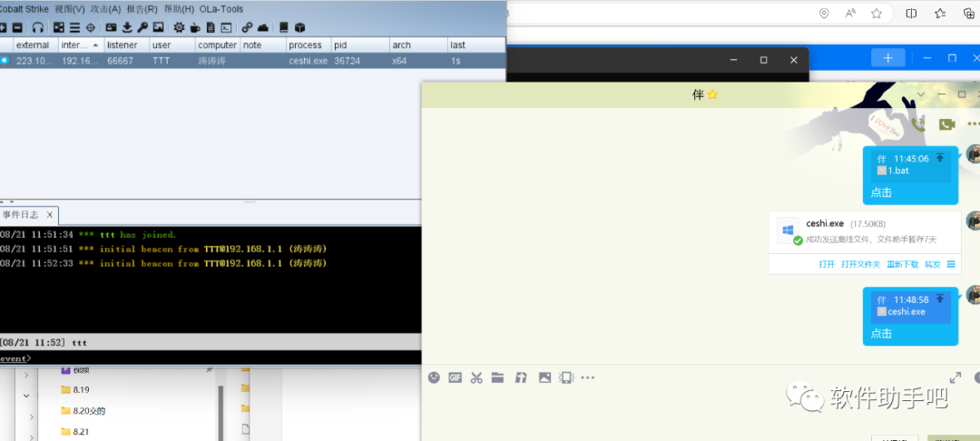This screenshot has width=980, height=441.
Task: Open Java applet attack coffee cup icon
Action: (x=195, y=27)
